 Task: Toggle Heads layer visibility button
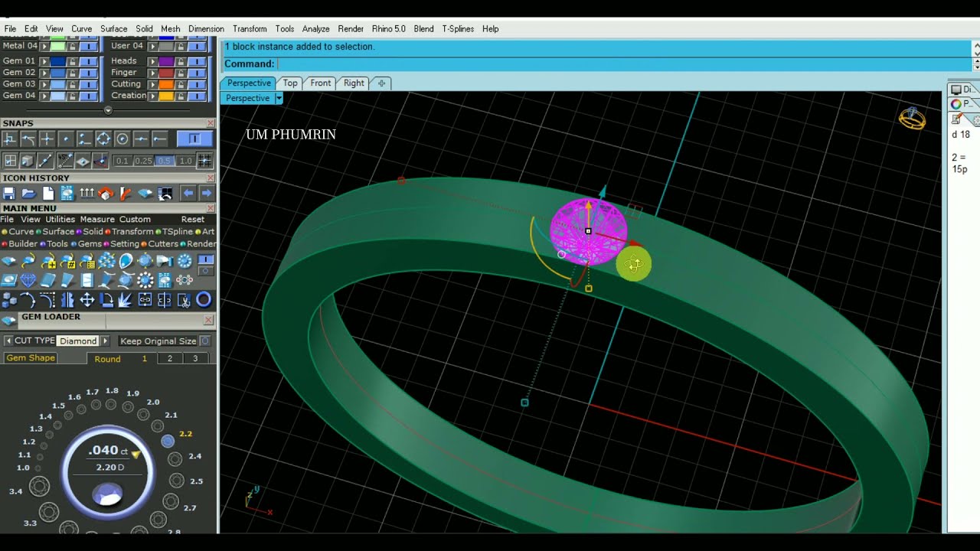pos(197,61)
